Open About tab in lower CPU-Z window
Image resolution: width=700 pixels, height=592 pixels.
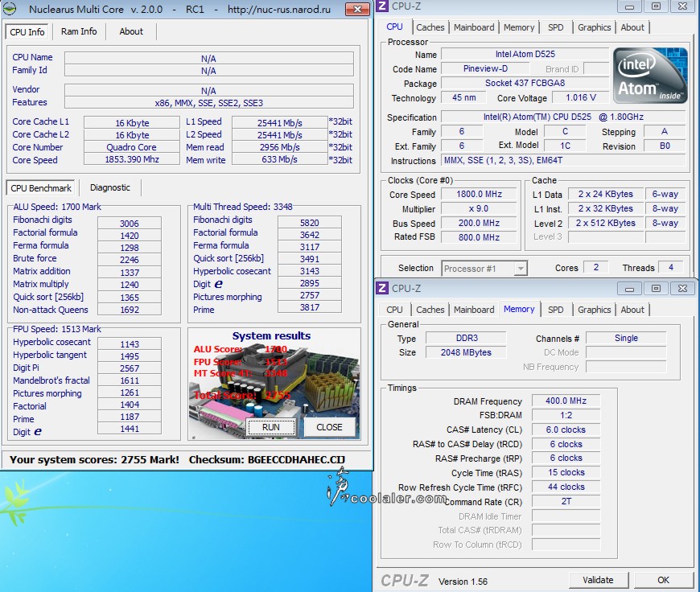click(x=632, y=310)
